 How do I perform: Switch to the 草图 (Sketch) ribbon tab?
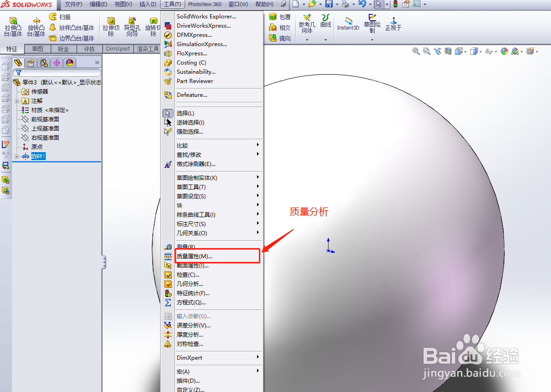point(37,49)
